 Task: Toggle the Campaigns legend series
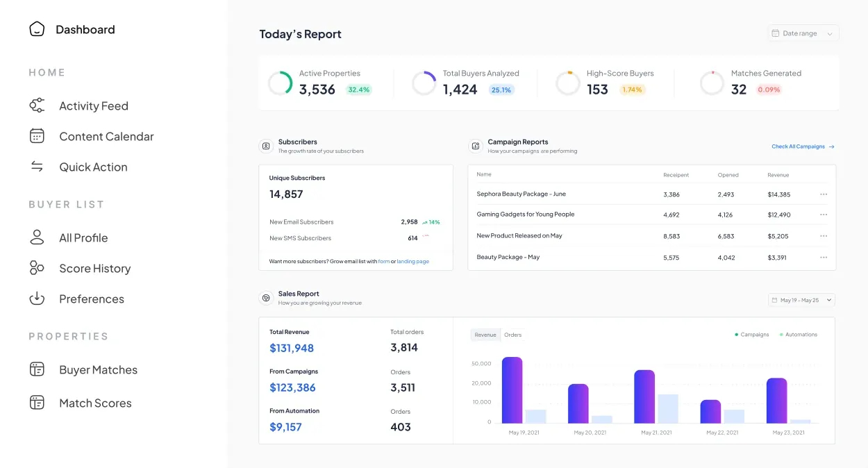(x=752, y=335)
